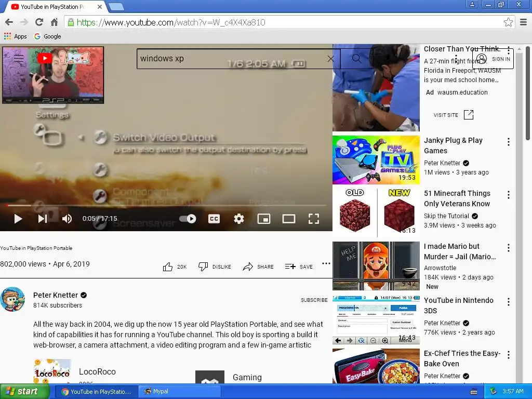The width and height of the screenshot is (532, 399).
Task: Save the video to a playlist
Action: pyautogui.click(x=299, y=267)
